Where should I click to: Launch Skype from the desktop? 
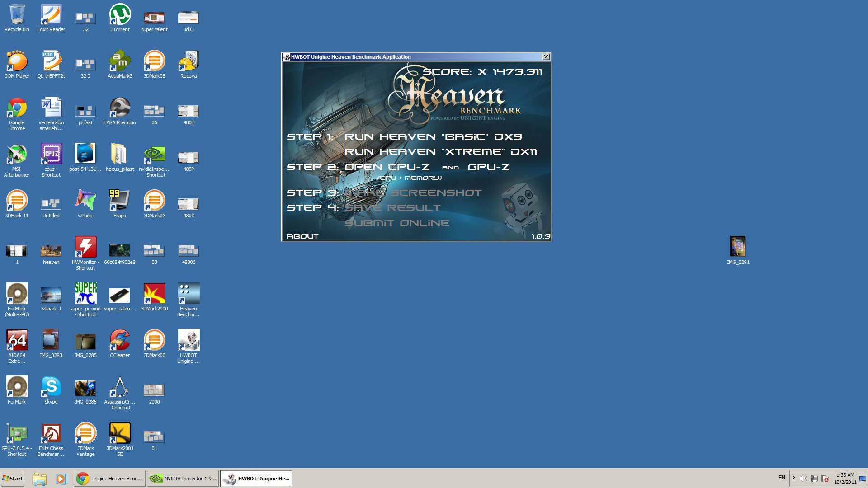tap(51, 390)
